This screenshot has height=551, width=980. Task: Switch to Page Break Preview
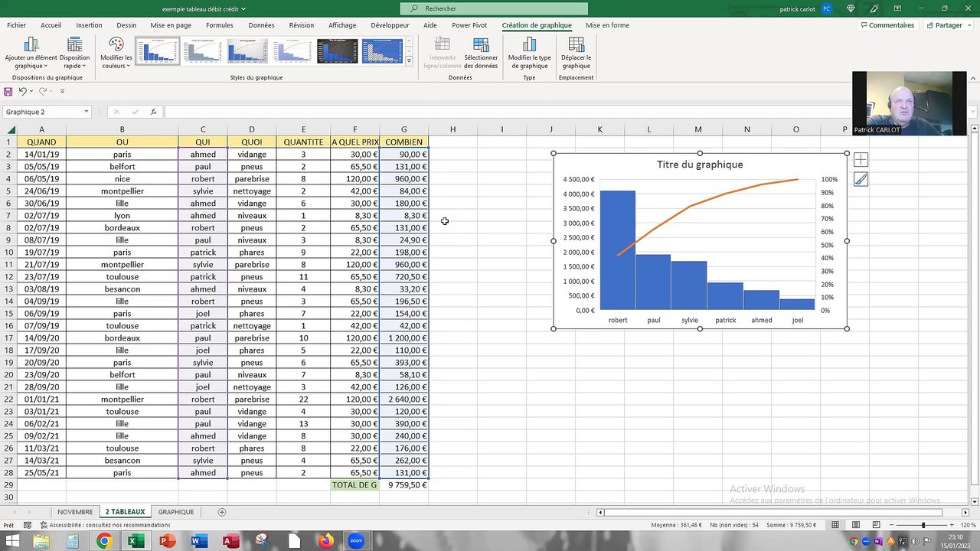[876, 525]
